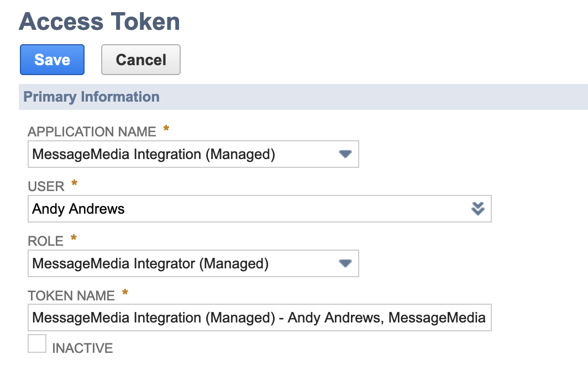Screen dimensions: 588x381
Task: Click the TOKEN NAME field label
Action: click(x=72, y=295)
